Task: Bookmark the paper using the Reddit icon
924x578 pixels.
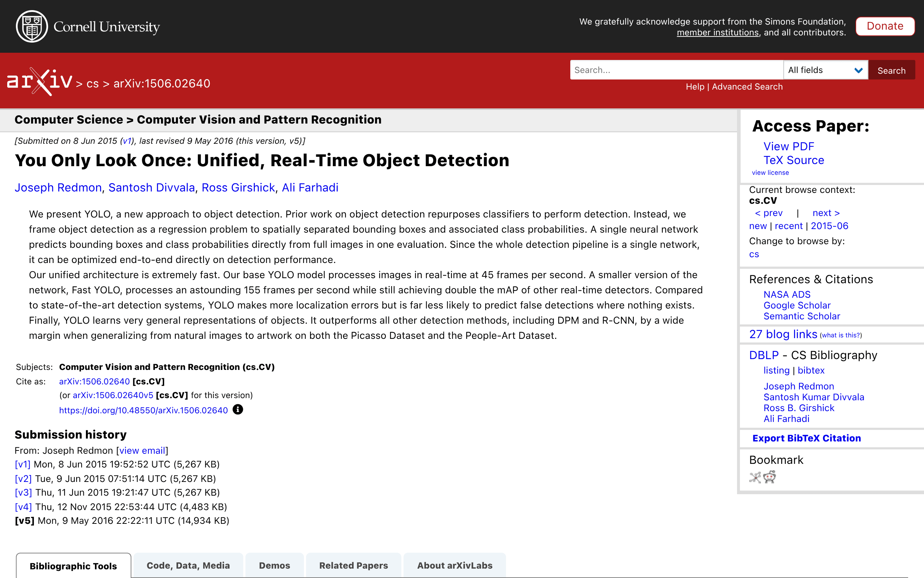Action: [770, 477]
